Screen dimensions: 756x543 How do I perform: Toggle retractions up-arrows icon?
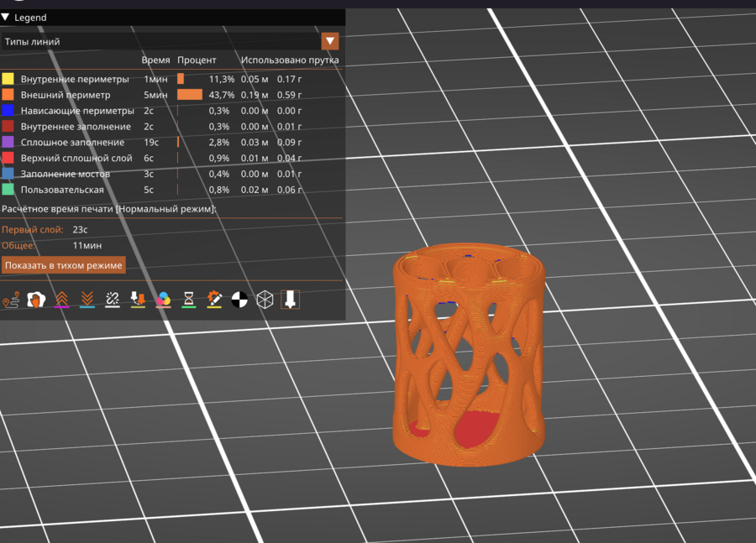point(61,300)
